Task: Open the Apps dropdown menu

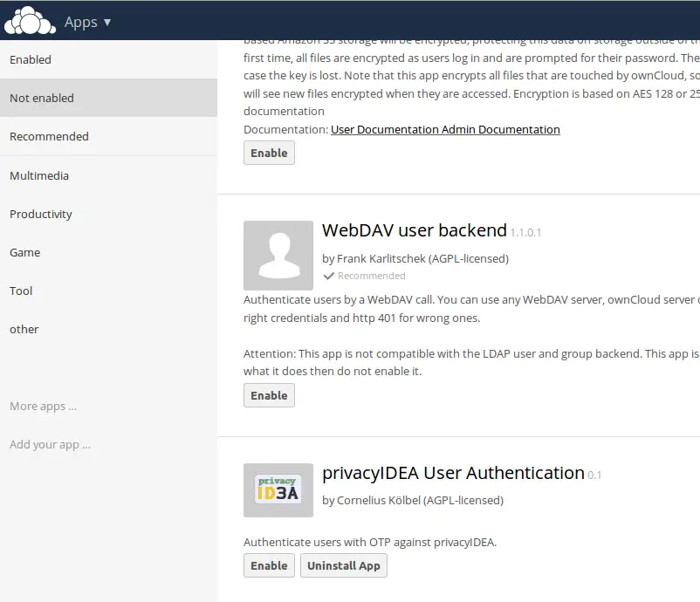Action: (x=87, y=22)
